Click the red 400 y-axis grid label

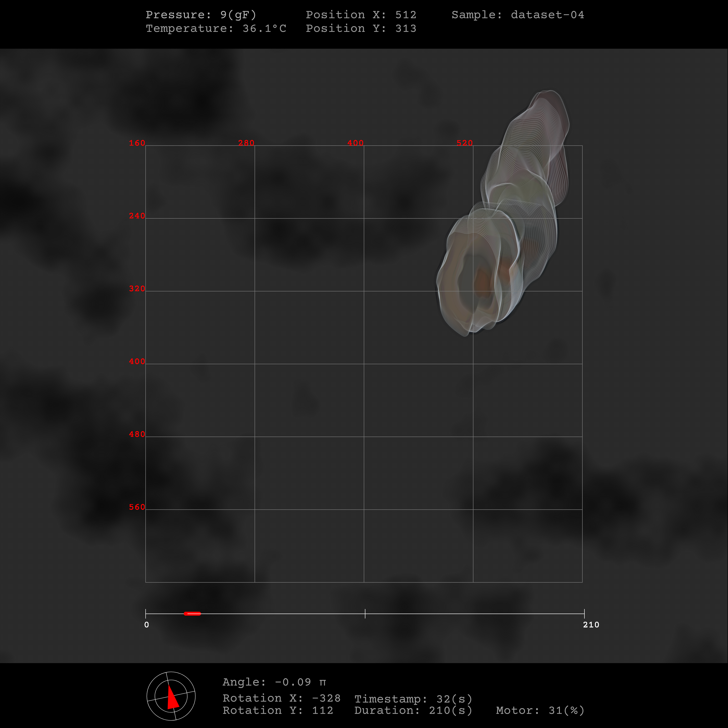pos(137,361)
